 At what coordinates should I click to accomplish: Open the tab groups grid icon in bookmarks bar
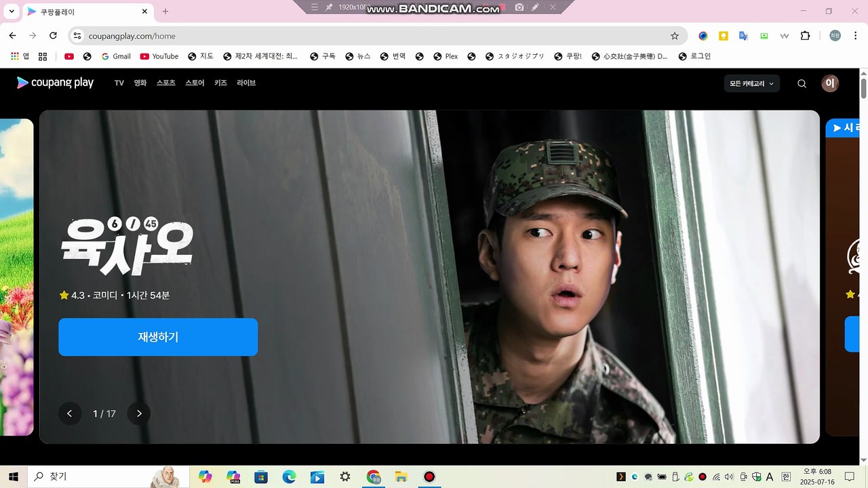click(x=43, y=56)
